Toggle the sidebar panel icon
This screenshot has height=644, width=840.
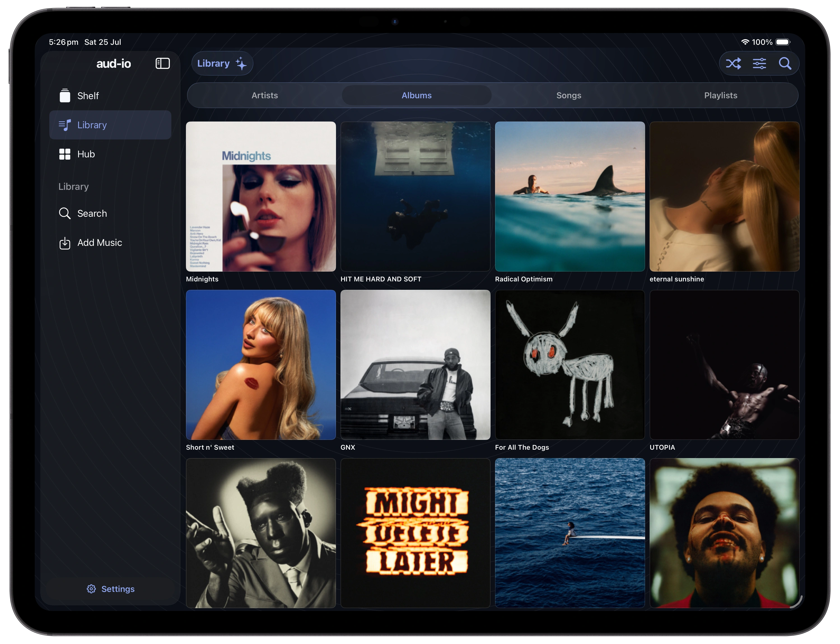(163, 63)
